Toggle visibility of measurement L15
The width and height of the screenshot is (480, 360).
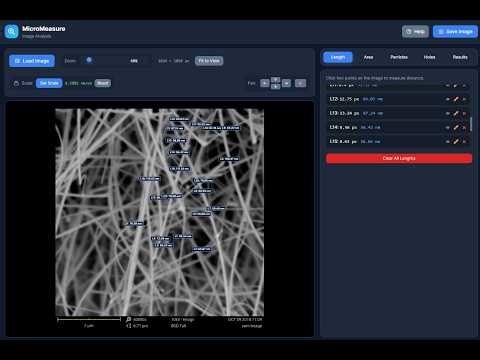[x=448, y=141]
